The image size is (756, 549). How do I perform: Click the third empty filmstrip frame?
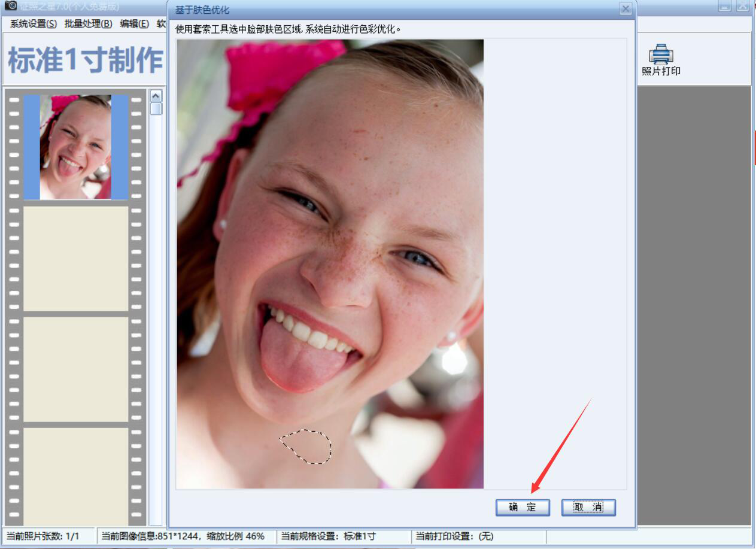coord(75,369)
